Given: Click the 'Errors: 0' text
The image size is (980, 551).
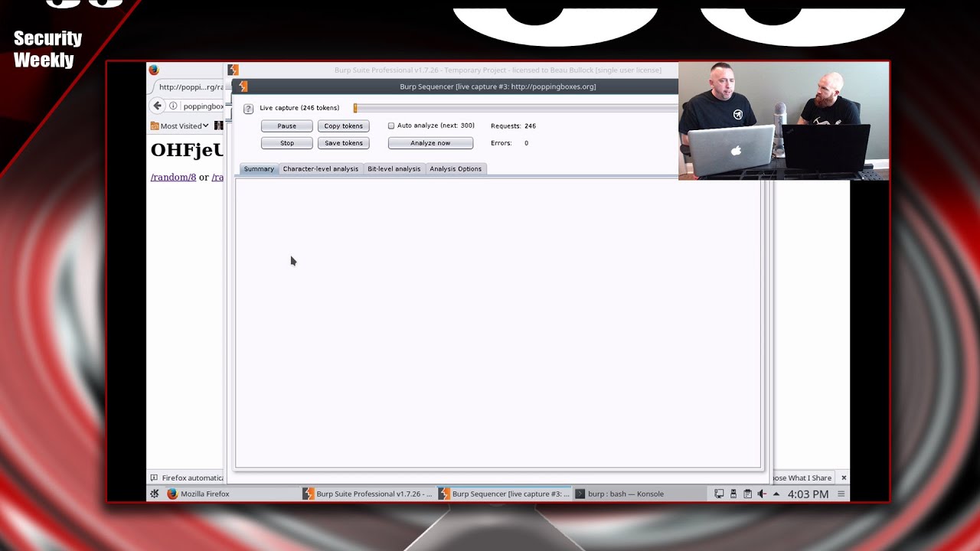Looking at the screenshot, I should [x=510, y=143].
